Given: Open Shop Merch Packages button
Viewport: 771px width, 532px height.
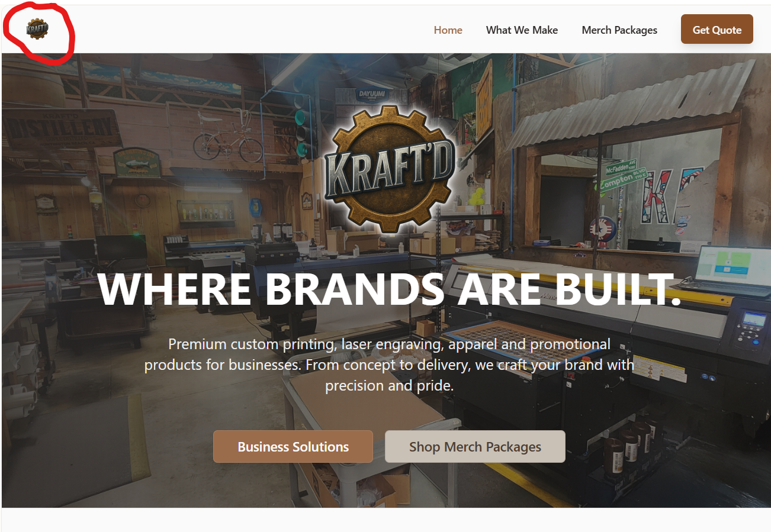Looking at the screenshot, I should [475, 446].
